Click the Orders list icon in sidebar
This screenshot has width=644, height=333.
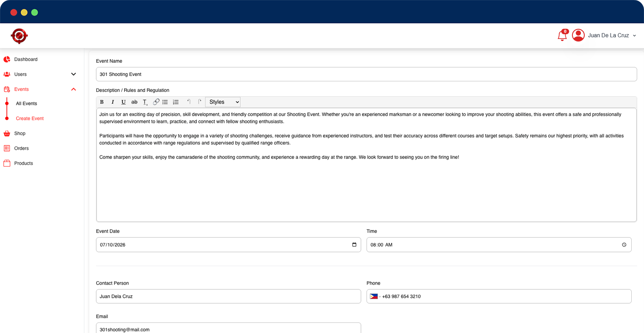click(7, 148)
